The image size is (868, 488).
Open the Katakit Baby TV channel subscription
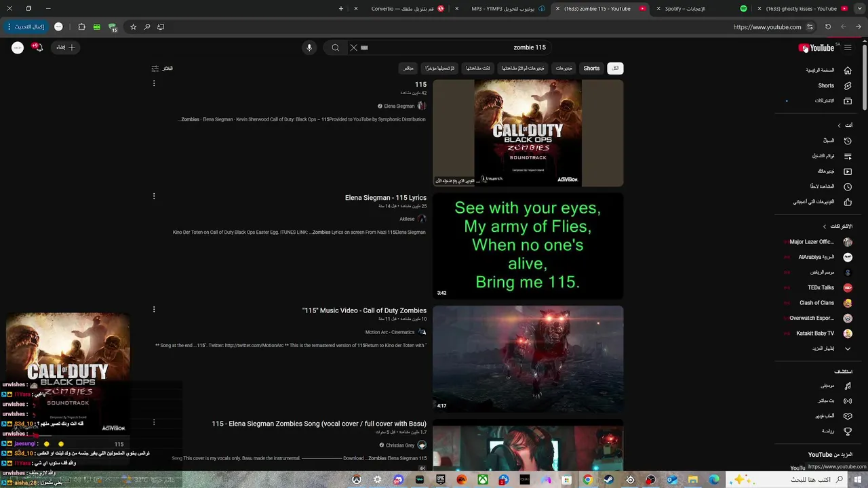coord(818,333)
